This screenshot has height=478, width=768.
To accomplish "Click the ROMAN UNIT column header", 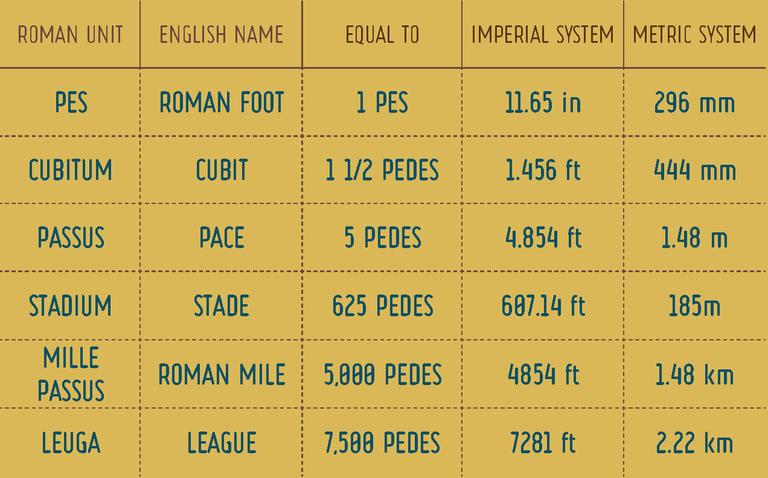I will coord(70,35).
